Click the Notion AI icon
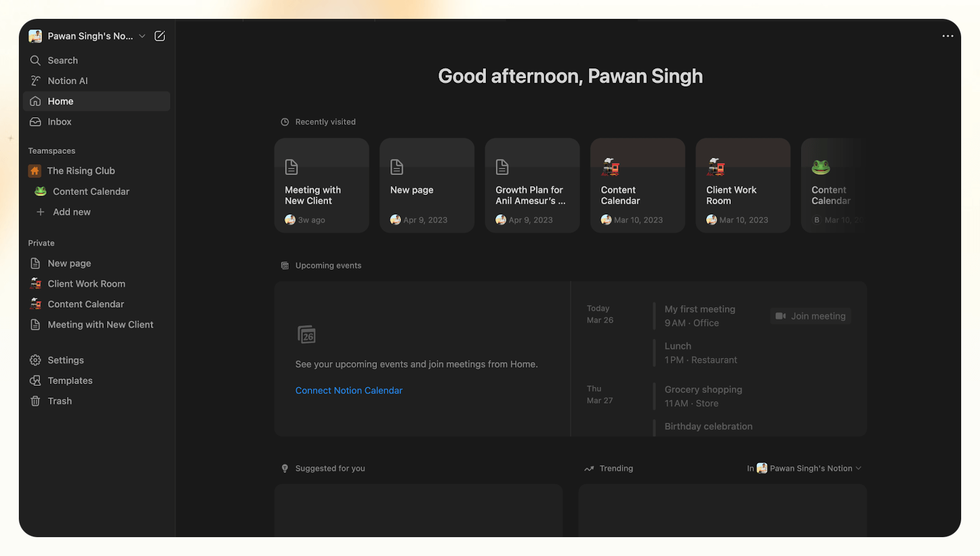 35,81
